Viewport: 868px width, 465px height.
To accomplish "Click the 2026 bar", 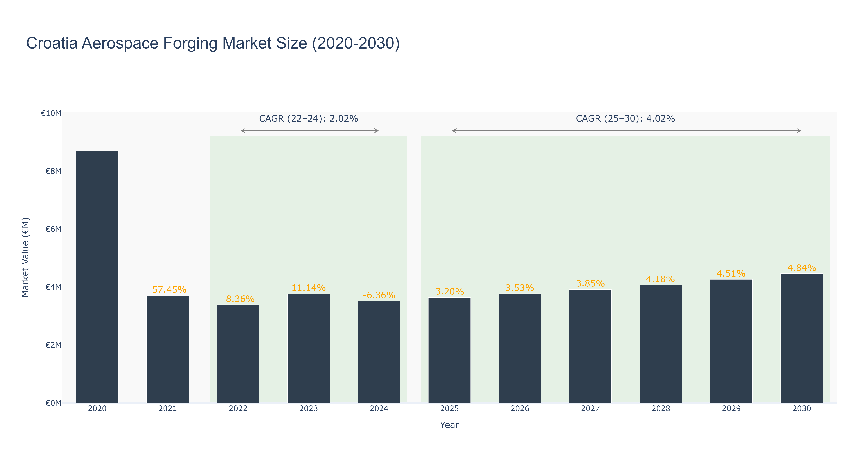I will [520, 348].
